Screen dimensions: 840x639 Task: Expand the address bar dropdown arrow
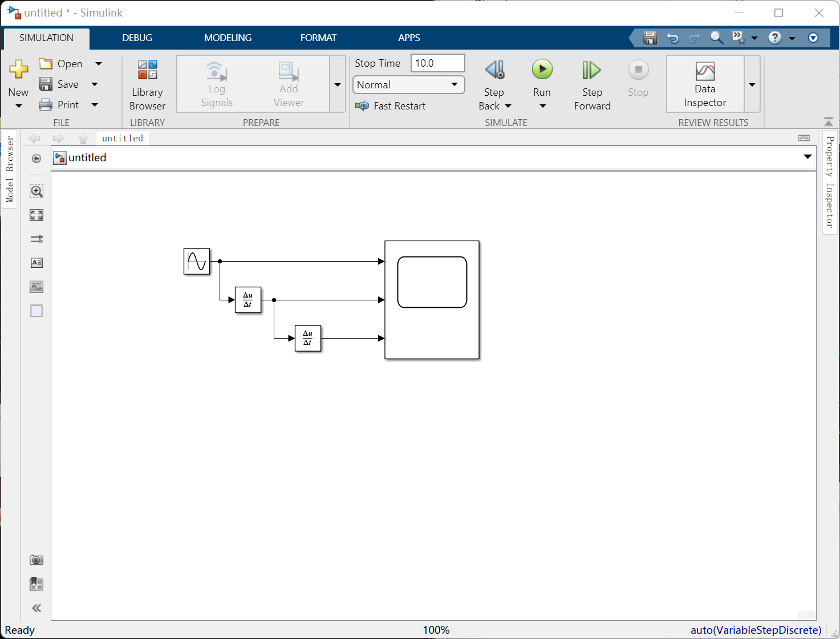tap(807, 157)
